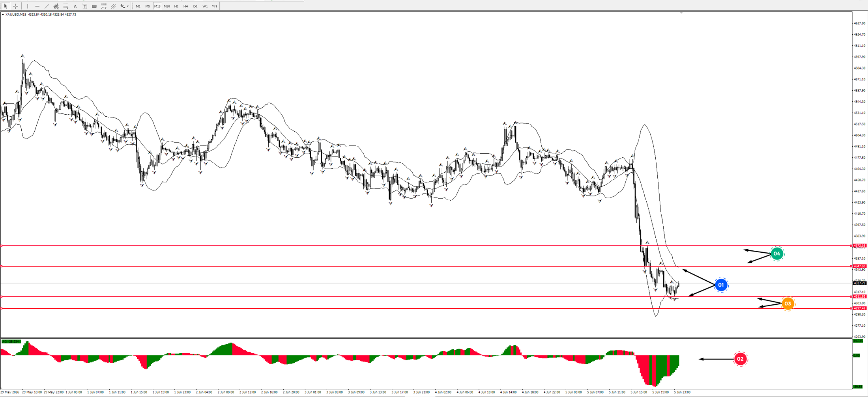Select the text label "T" tool
Image resolution: width=868 pixels, height=397 pixels.
(x=84, y=6)
